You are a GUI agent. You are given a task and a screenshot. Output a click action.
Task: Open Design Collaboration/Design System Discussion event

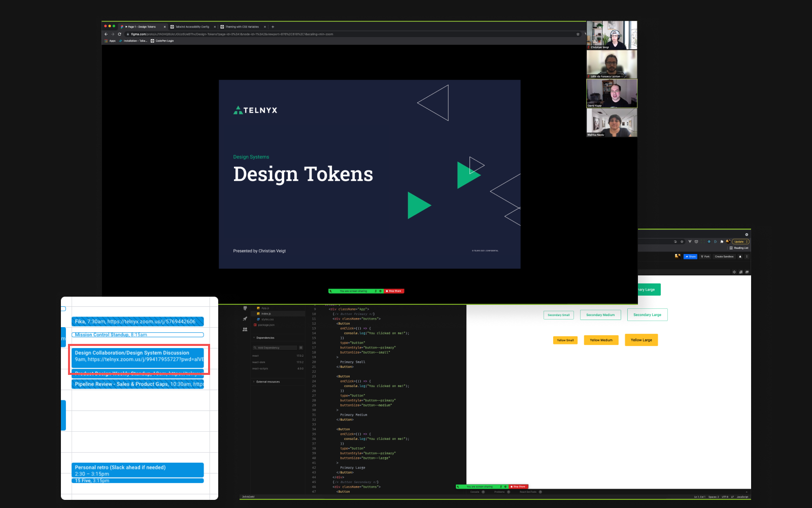[138, 358]
